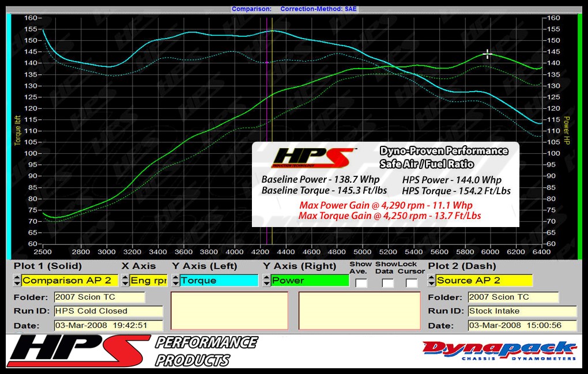
Task: Enable the Show Data checkbox
Action: pyautogui.click(x=387, y=283)
